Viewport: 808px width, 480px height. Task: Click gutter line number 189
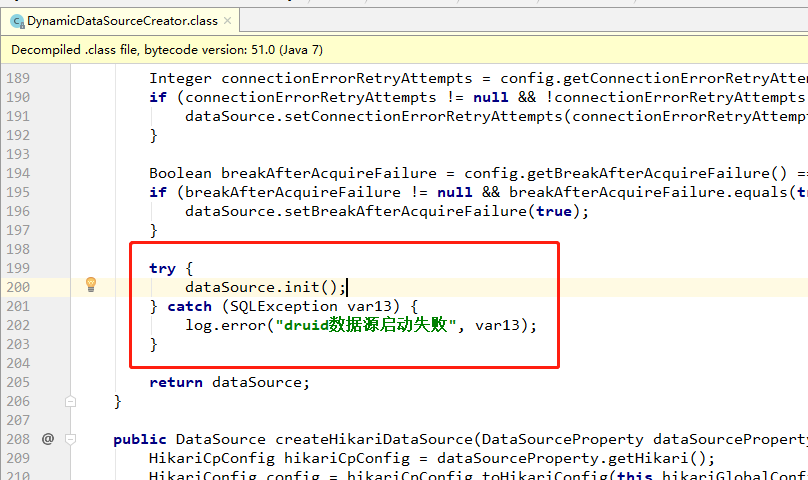tap(18, 78)
